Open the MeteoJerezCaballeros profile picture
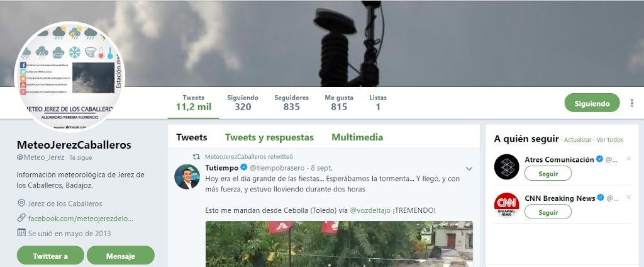644x267 pixels. pos(69,77)
